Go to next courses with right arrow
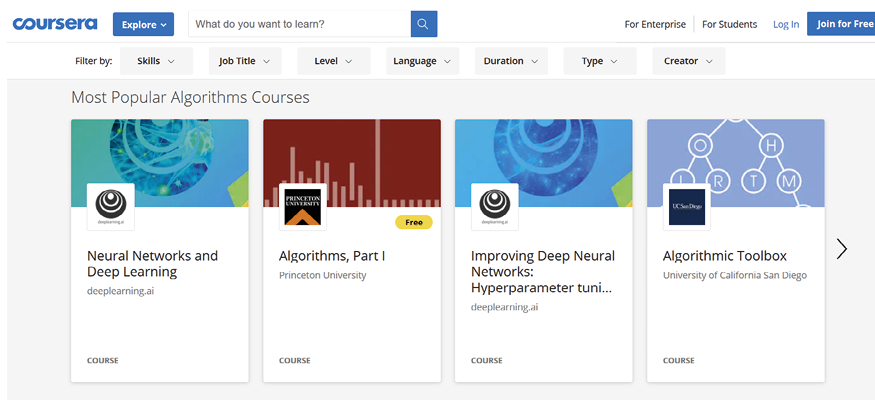 click(842, 249)
